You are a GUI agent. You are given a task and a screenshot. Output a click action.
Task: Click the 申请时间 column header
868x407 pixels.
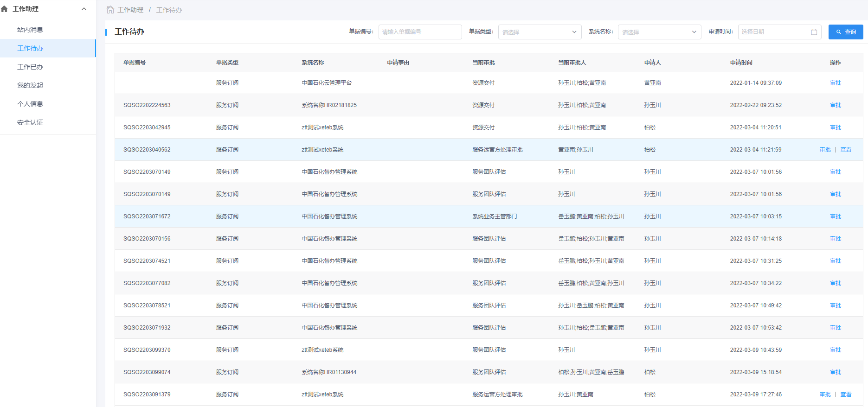741,63
